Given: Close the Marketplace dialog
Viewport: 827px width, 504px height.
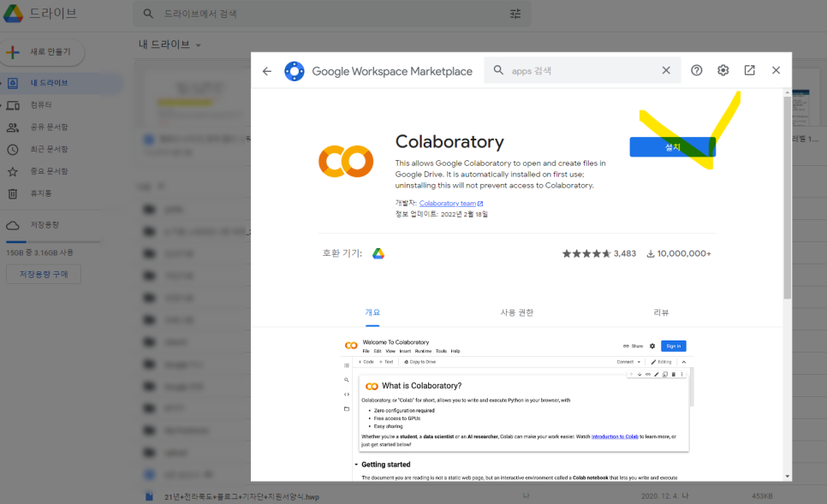Looking at the screenshot, I should click(776, 70).
